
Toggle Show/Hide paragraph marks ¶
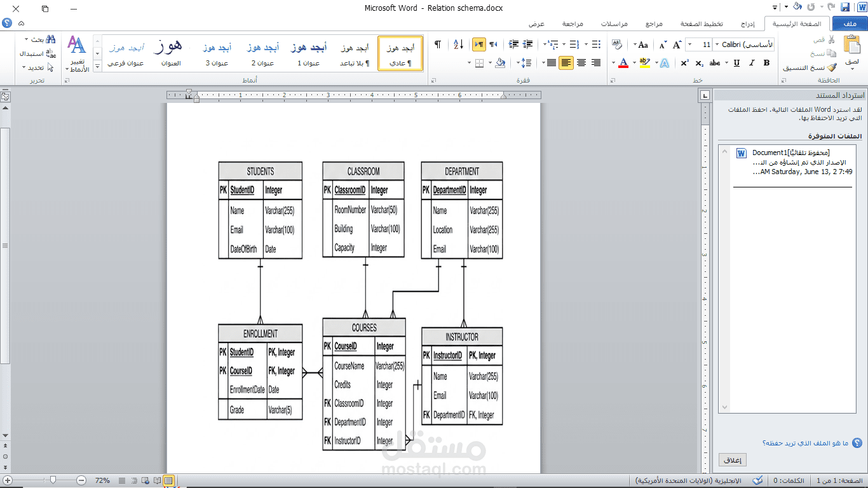tap(437, 44)
